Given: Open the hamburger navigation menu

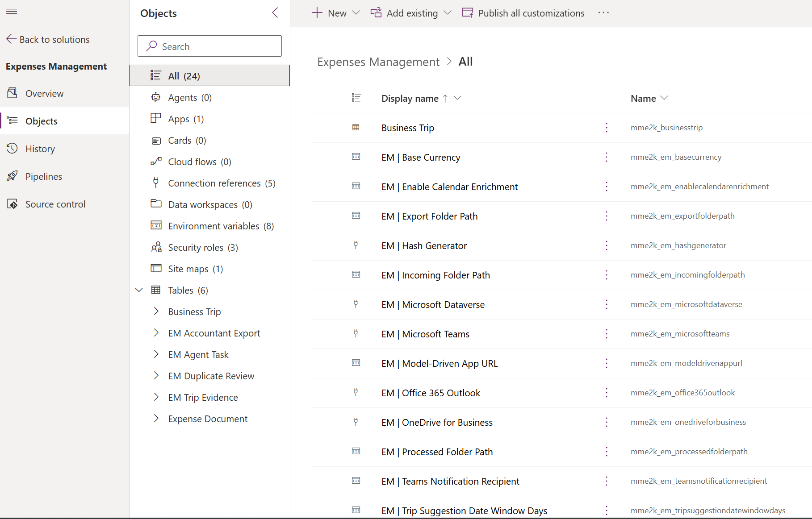Looking at the screenshot, I should click(12, 12).
